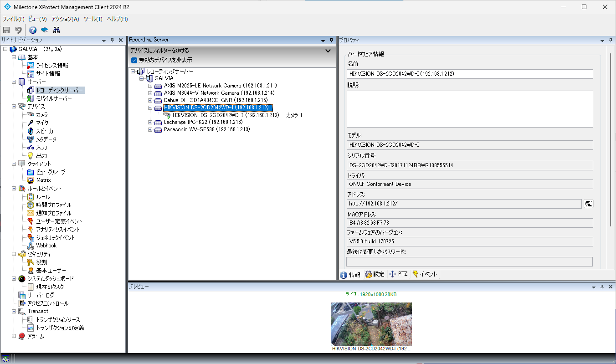Open トランザクションソース node
The width and height of the screenshot is (616, 364).
[x=58, y=320]
